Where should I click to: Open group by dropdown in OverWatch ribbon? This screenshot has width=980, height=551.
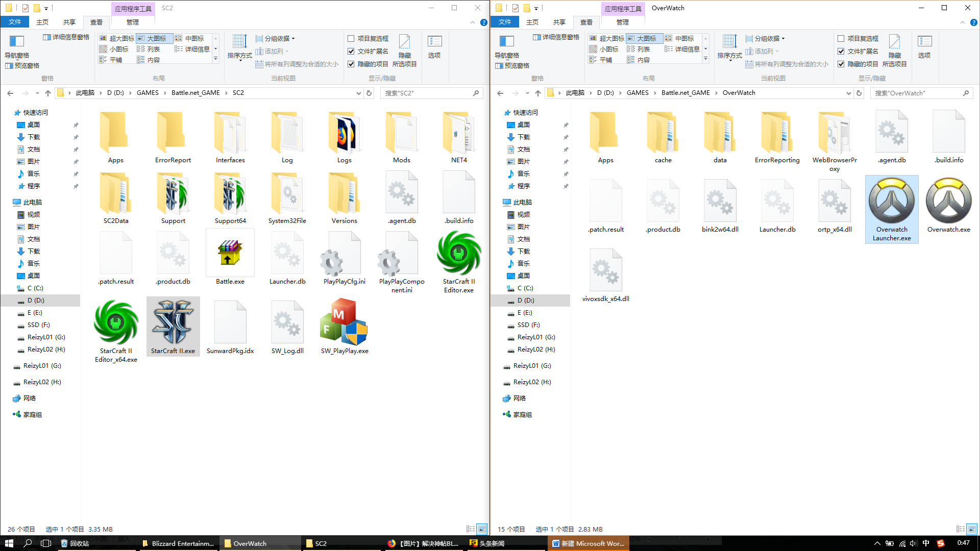[x=765, y=38]
